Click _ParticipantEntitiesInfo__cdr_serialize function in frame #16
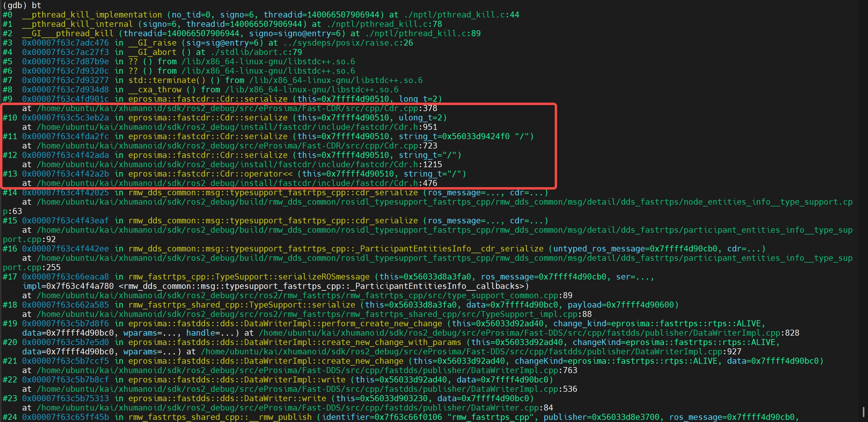The height and width of the screenshot is (422, 868). tap(451, 249)
